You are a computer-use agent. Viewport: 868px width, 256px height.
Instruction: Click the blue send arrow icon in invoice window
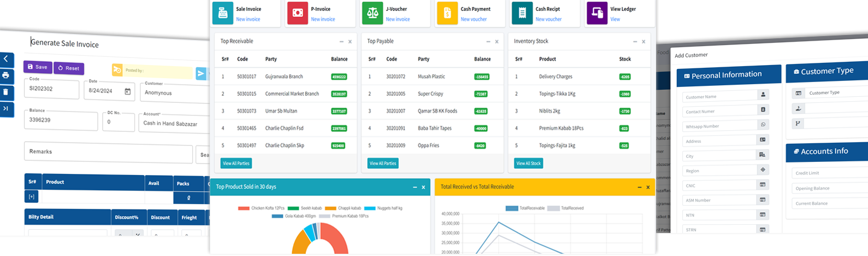201,73
